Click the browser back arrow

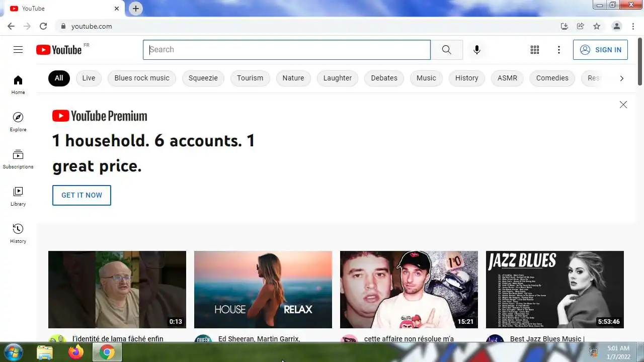click(x=11, y=26)
